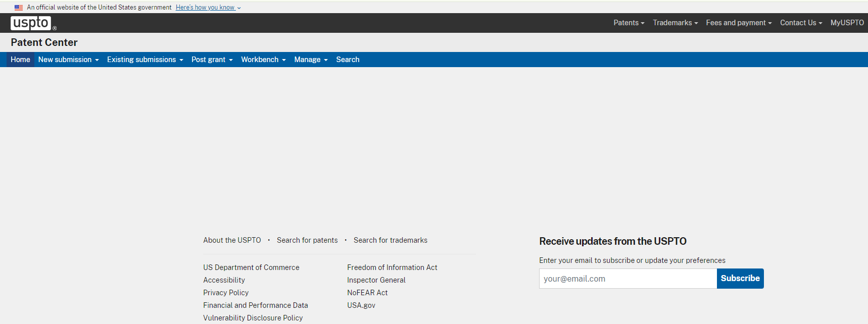868x324 pixels.
Task: Open the Patents dropdown menu
Action: 629,23
